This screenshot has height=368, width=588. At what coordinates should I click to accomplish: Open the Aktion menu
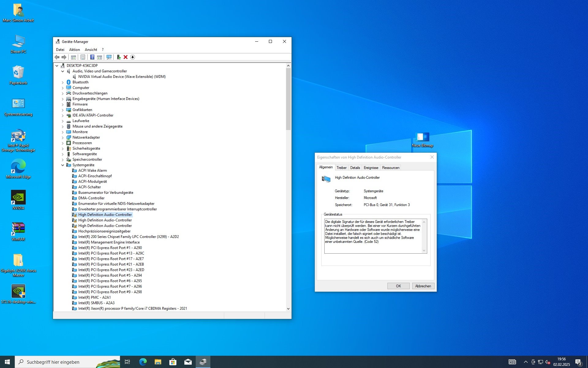[x=74, y=50]
